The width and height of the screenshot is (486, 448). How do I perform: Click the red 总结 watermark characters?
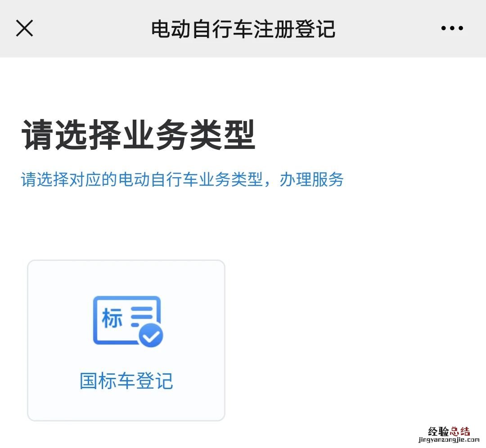[460, 431]
